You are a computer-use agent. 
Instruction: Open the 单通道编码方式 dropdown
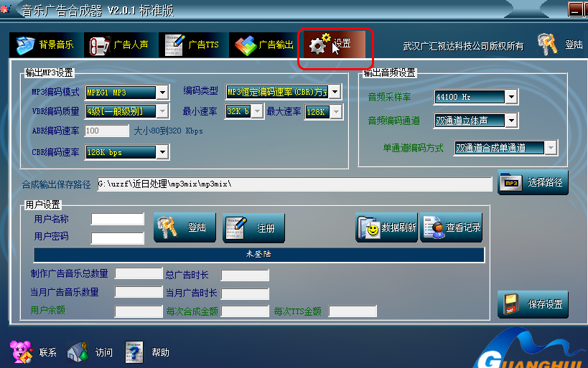point(551,148)
